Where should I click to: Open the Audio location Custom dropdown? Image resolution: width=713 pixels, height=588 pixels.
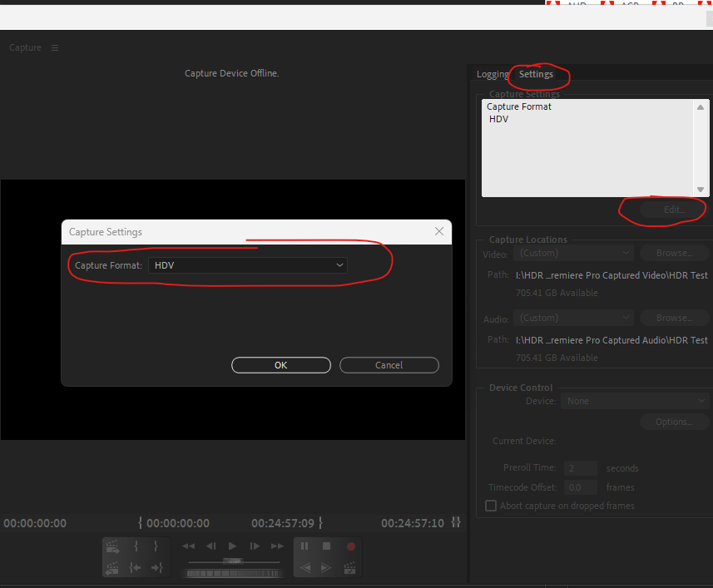pos(573,318)
